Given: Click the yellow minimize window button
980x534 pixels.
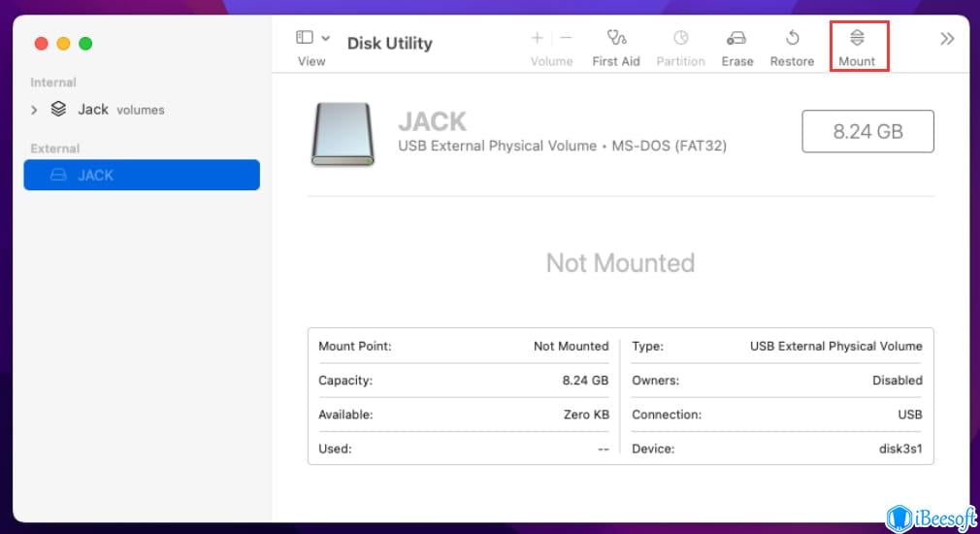Looking at the screenshot, I should point(63,44).
